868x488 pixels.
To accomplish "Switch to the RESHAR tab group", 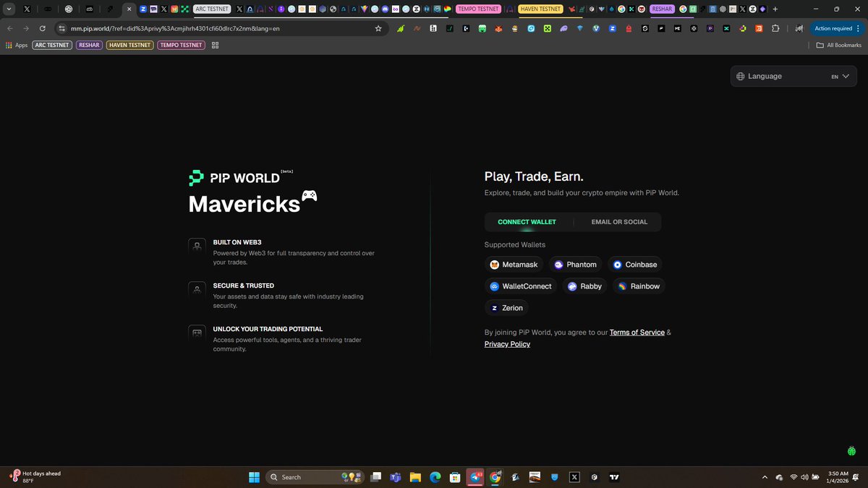I will pos(662,9).
